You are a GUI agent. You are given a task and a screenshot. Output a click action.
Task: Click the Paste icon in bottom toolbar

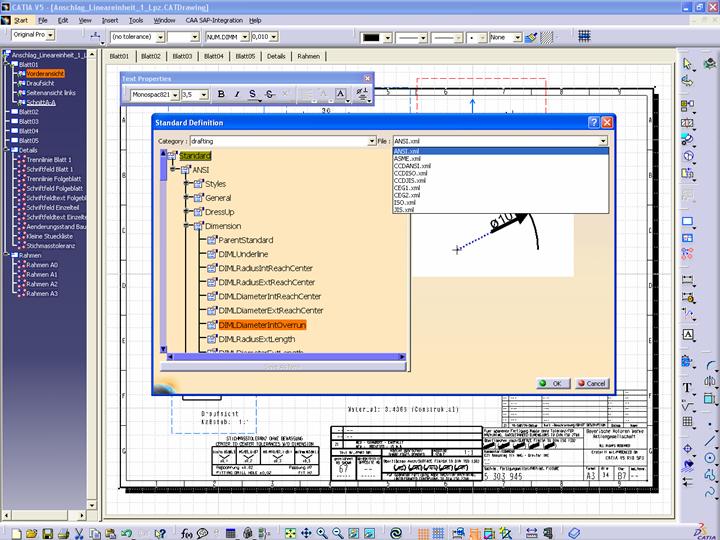point(111,533)
